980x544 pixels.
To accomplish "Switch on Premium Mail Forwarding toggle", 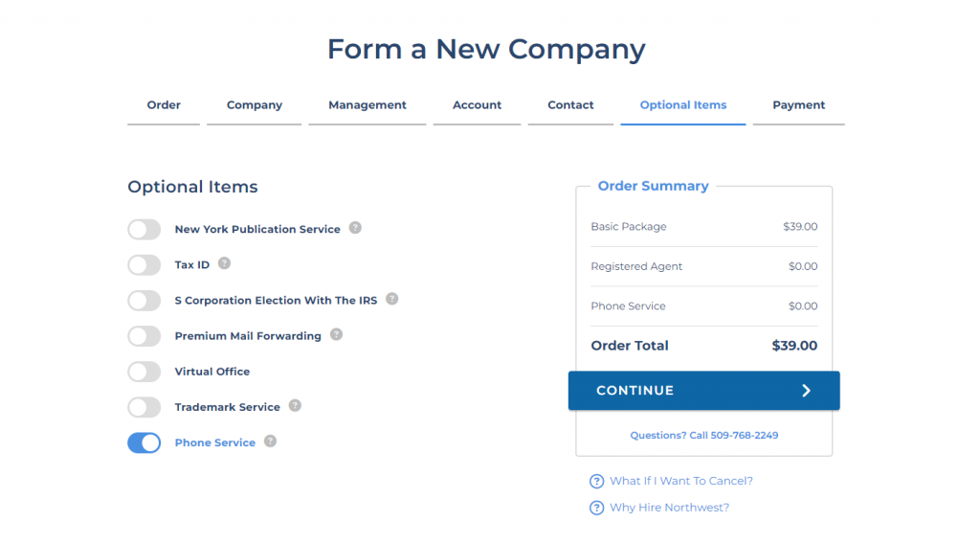I will coord(145,336).
